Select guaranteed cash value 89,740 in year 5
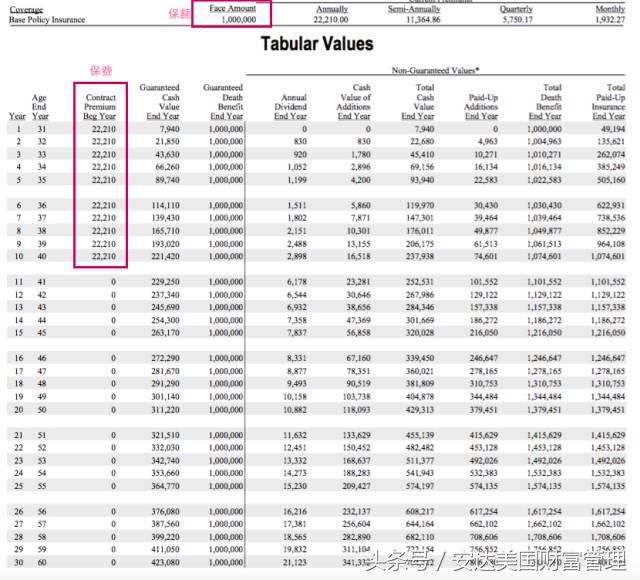640x580 pixels. tap(167, 180)
